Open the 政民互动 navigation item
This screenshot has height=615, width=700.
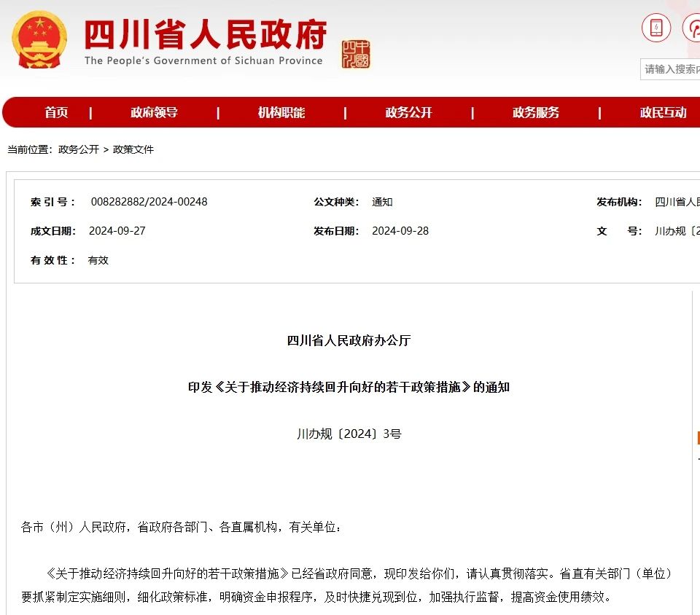663,112
